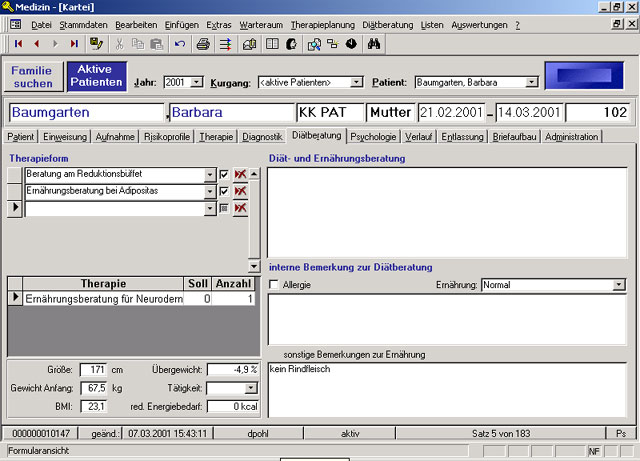Open the Tätigkeit dropdown
Image resolution: width=640 pixels, height=461 pixels.
(x=251, y=388)
